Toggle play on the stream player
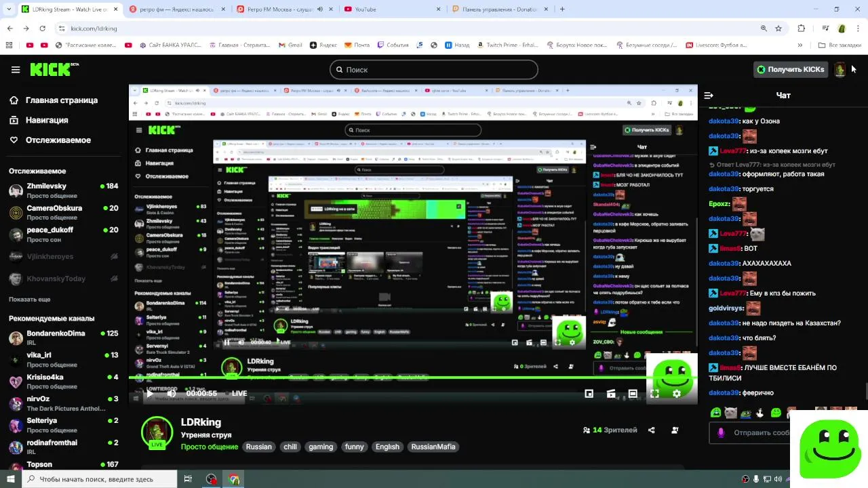This screenshot has height=488, width=868. tap(150, 393)
